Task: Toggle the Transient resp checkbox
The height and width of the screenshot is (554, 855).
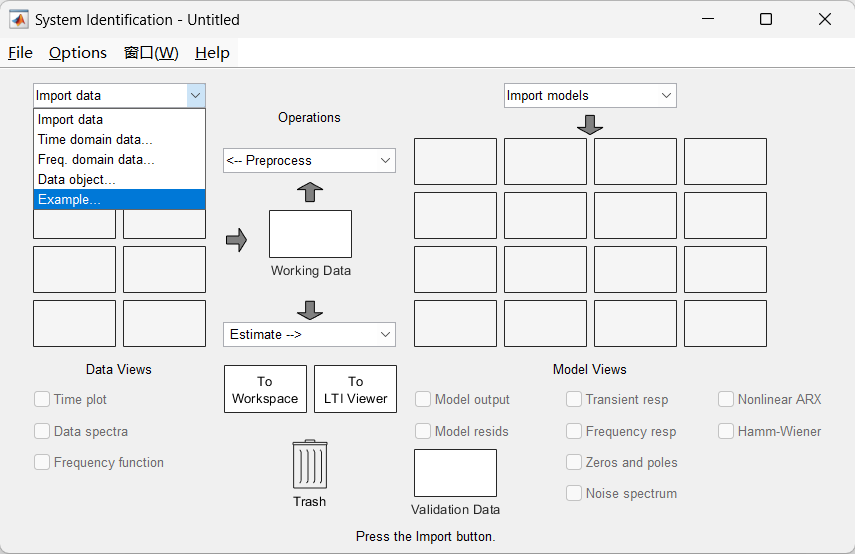Action: 574,399
